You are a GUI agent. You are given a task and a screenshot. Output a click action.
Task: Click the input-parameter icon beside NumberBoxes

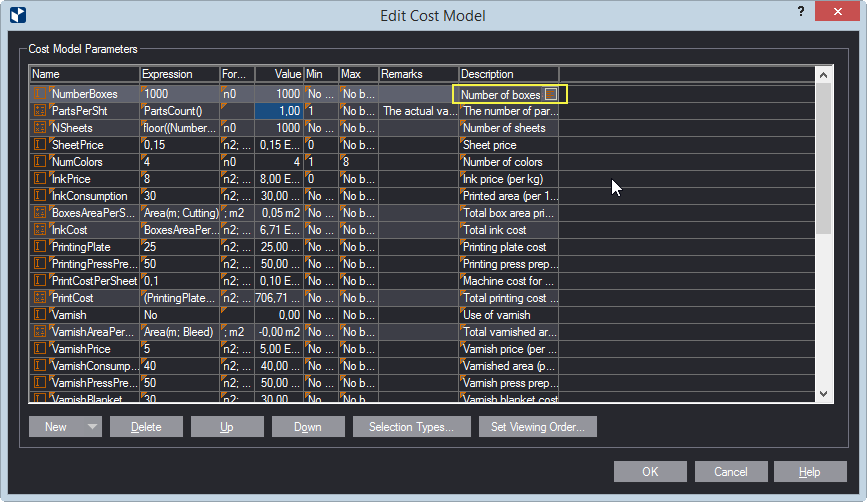[x=40, y=94]
